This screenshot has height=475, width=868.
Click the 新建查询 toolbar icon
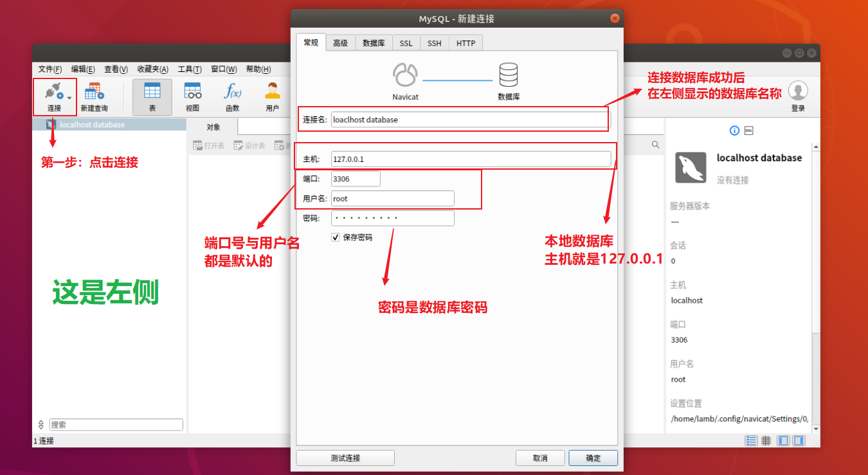[x=94, y=91]
